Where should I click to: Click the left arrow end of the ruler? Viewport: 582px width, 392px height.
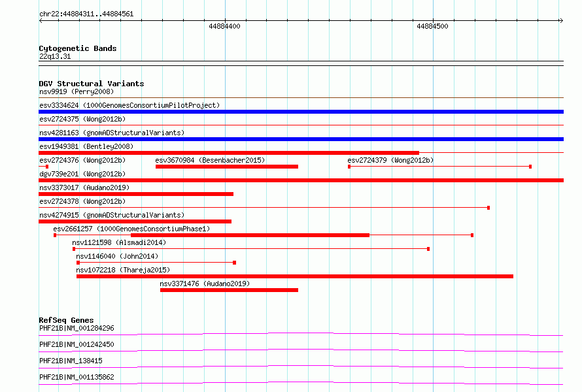tap(41, 20)
